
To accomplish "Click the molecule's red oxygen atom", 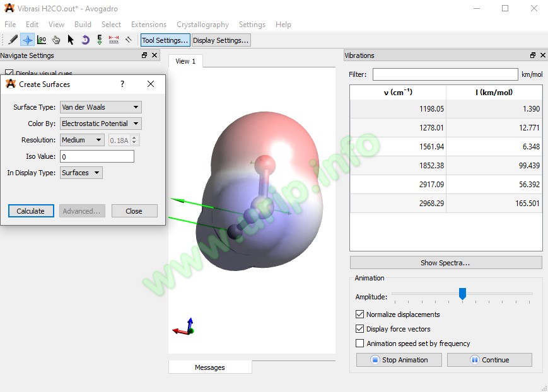I will pyautogui.click(x=265, y=164).
